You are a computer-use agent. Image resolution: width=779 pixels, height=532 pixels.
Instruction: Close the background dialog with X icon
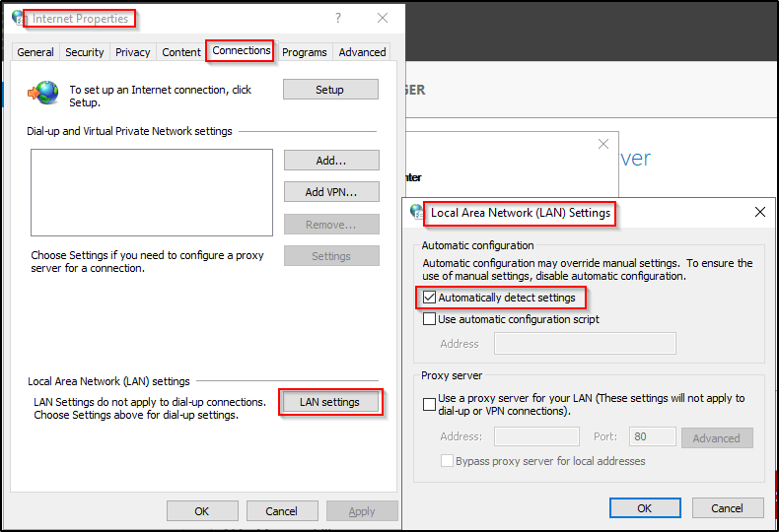tap(603, 144)
